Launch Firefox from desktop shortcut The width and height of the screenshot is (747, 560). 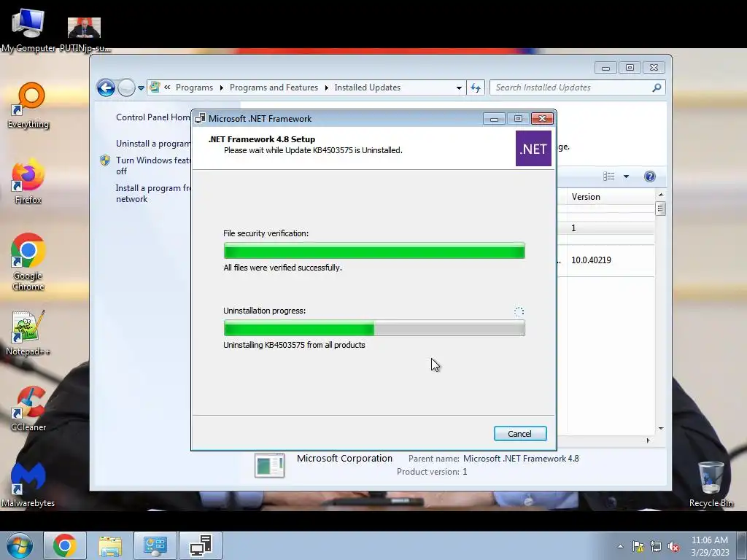coord(28,182)
